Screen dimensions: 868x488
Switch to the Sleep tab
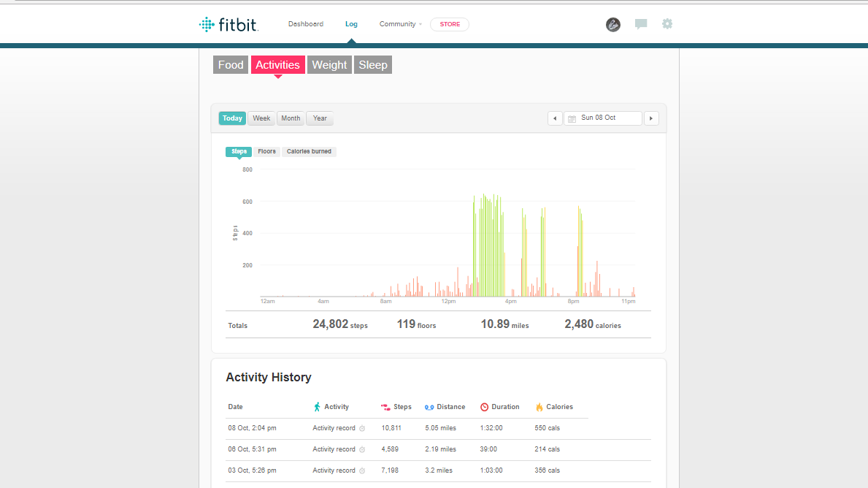click(x=373, y=65)
